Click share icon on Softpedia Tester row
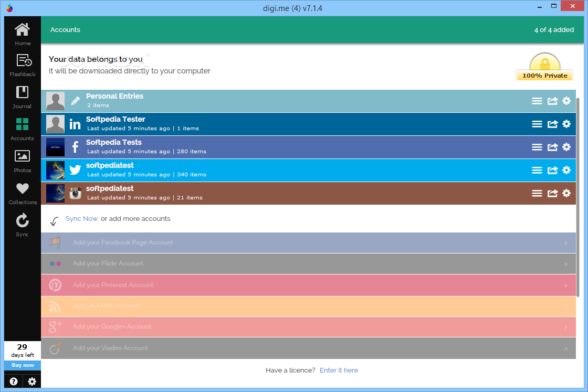Image resolution: width=588 pixels, height=392 pixels. click(x=552, y=124)
